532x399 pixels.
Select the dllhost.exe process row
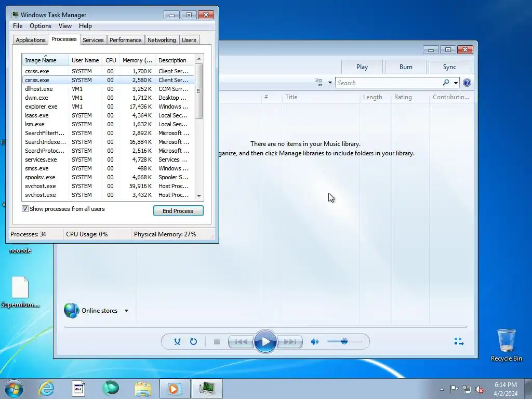[108, 89]
